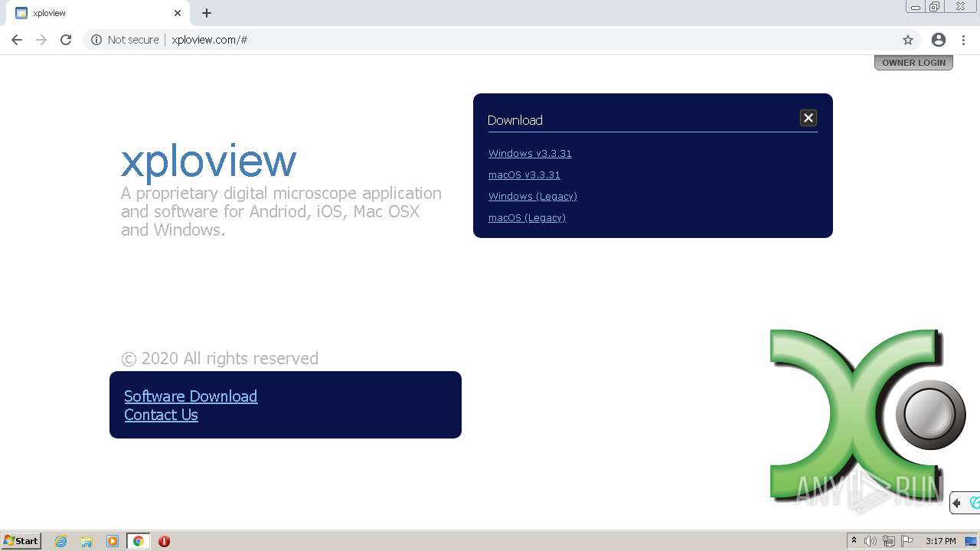Screen dimensions: 980x551
Task: Click the xploview green X logo
Action: tap(867, 416)
